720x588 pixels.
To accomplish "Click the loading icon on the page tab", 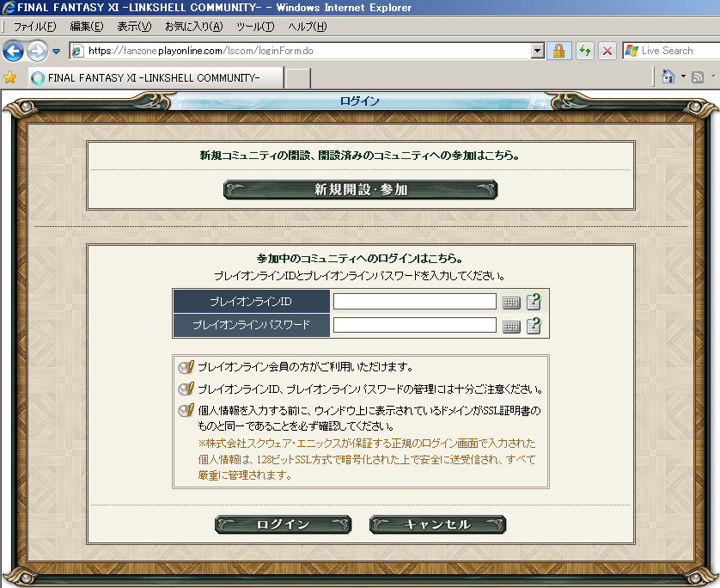I will [38, 78].
